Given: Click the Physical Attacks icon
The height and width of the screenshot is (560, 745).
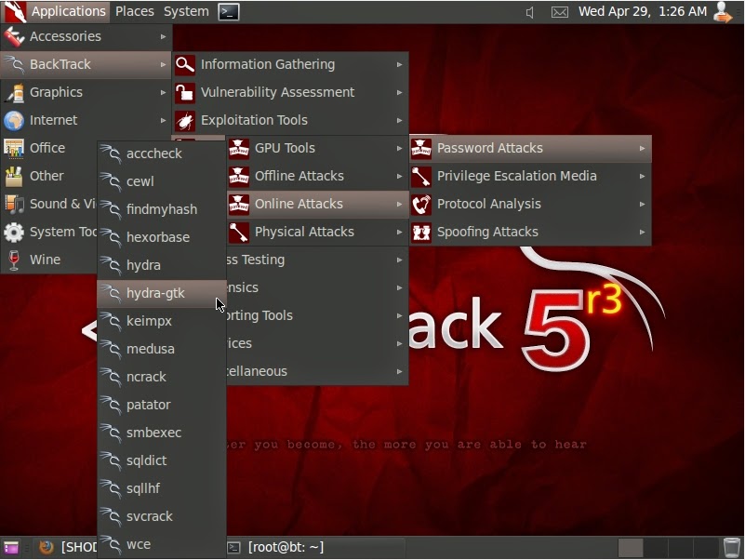Looking at the screenshot, I should tap(239, 232).
